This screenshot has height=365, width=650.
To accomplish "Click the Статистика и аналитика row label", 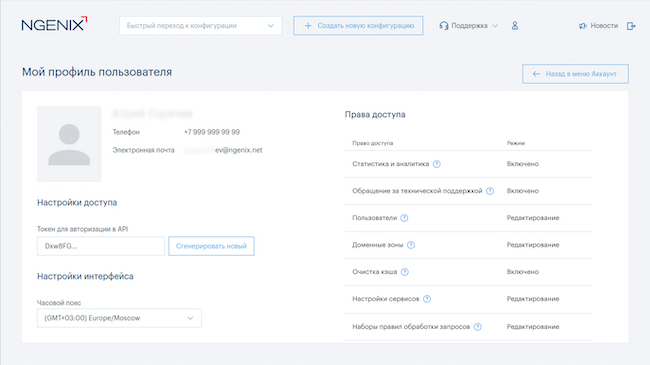I will coord(390,164).
